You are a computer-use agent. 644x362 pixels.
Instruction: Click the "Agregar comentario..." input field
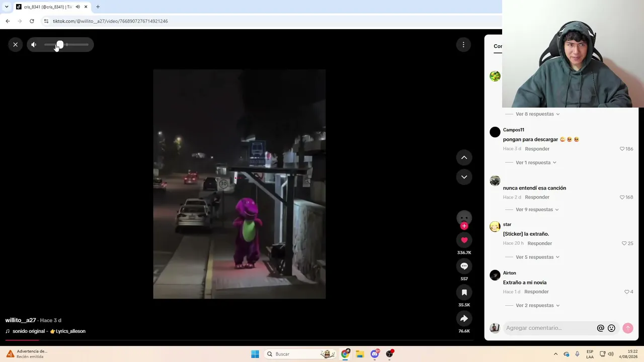[x=550, y=328]
